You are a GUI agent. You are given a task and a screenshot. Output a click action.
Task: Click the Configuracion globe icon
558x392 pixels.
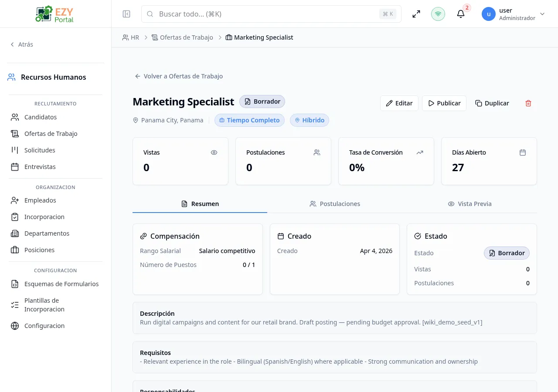coord(15,326)
